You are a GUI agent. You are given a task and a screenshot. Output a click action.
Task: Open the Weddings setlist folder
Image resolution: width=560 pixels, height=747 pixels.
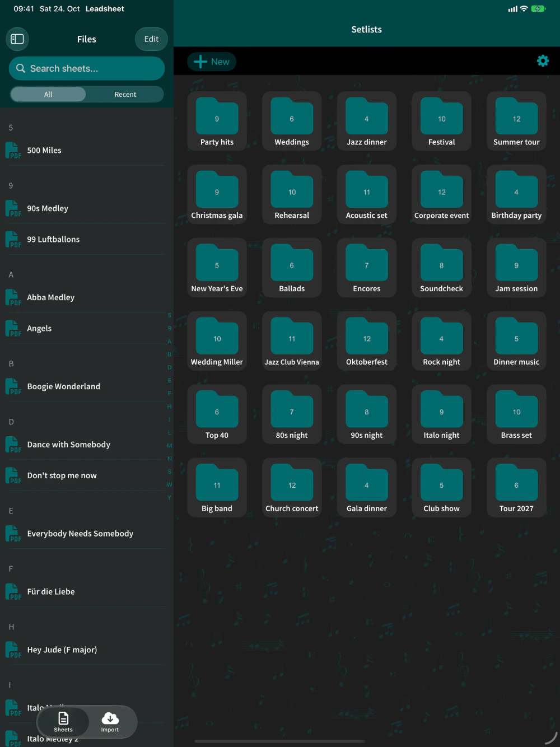(x=292, y=122)
